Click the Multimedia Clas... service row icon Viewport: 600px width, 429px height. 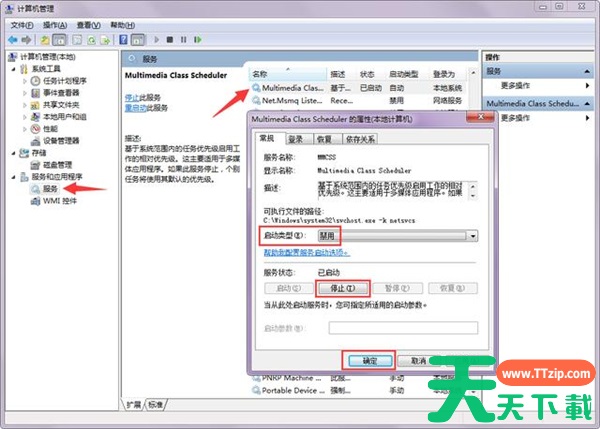pyautogui.click(x=256, y=88)
